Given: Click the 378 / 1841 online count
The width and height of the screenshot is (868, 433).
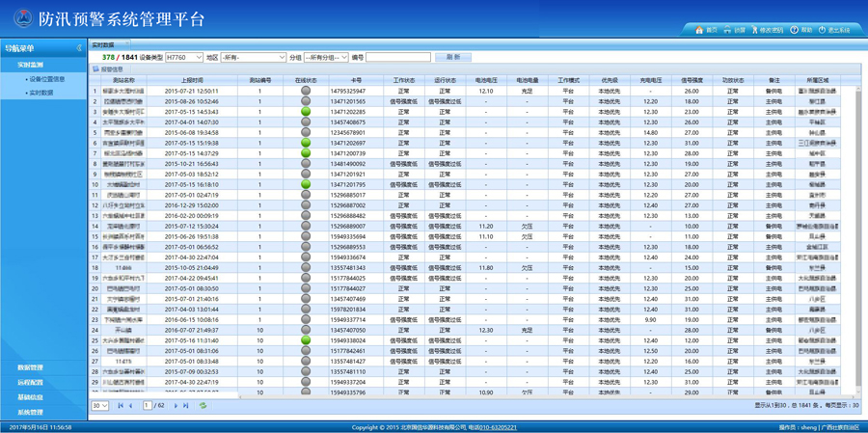Looking at the screenshot, I should coord(120,57).
